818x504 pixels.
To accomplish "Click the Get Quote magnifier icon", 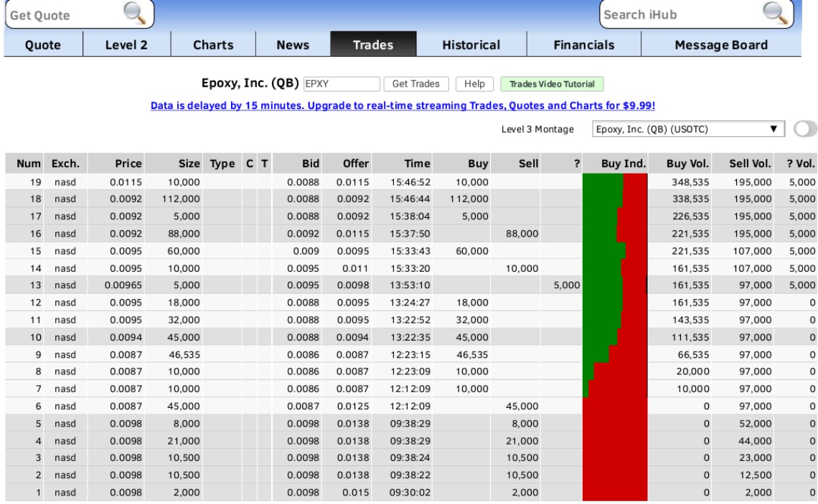I will tap(135, 13).
